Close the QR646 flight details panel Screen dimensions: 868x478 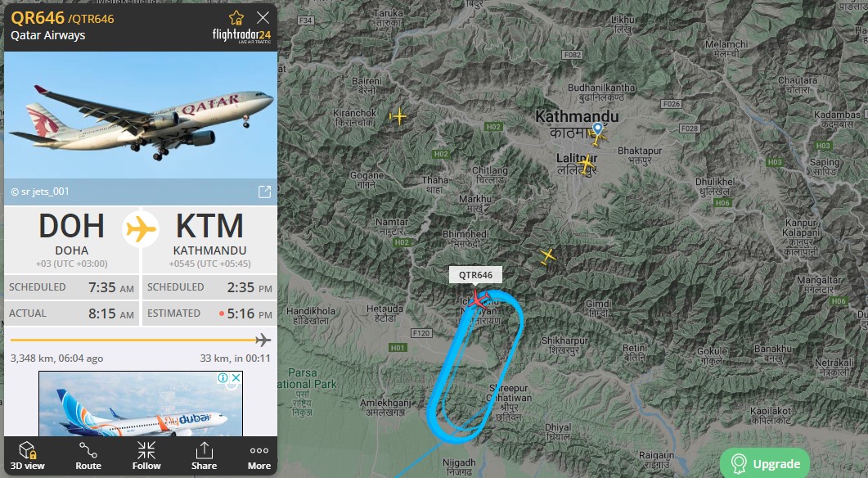[263, 18]
